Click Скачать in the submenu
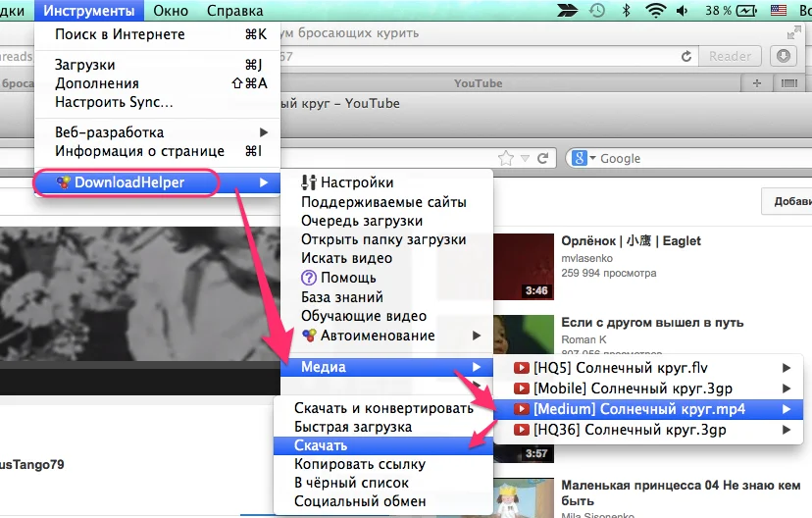This screenshot has height=518, width=812. [383, 445]
